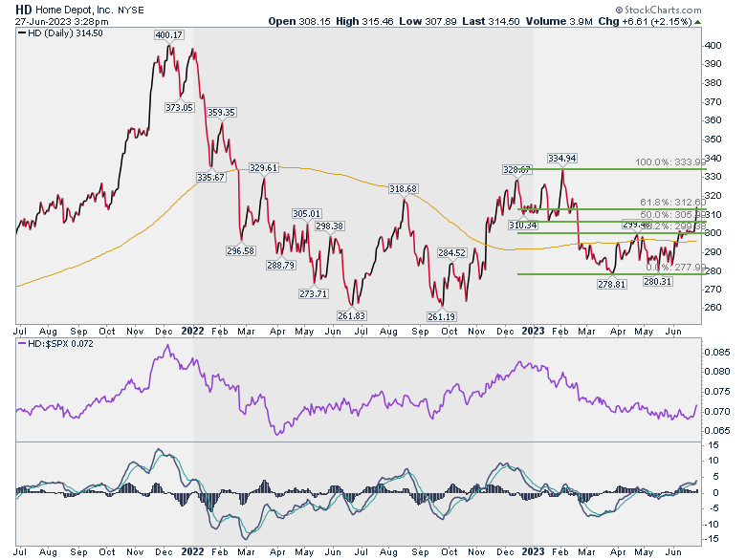The width and height of the screenshot is (746, 560).
Task: Click the 310.34 price label
Action: [x=522, y=226]
